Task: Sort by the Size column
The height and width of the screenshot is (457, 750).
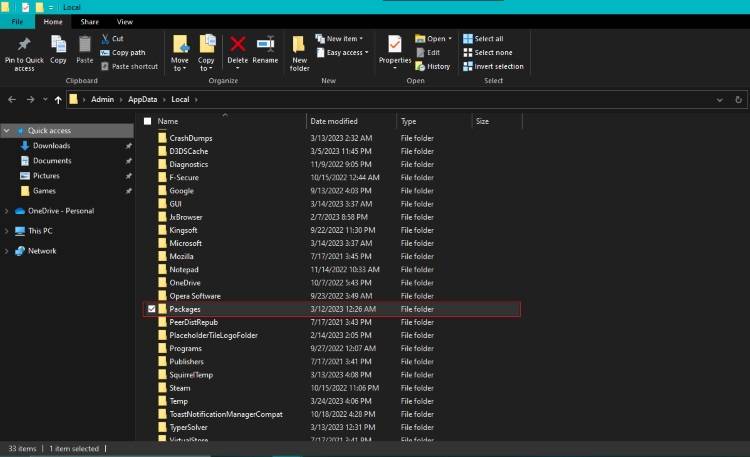Action: (x=483, y=122)
